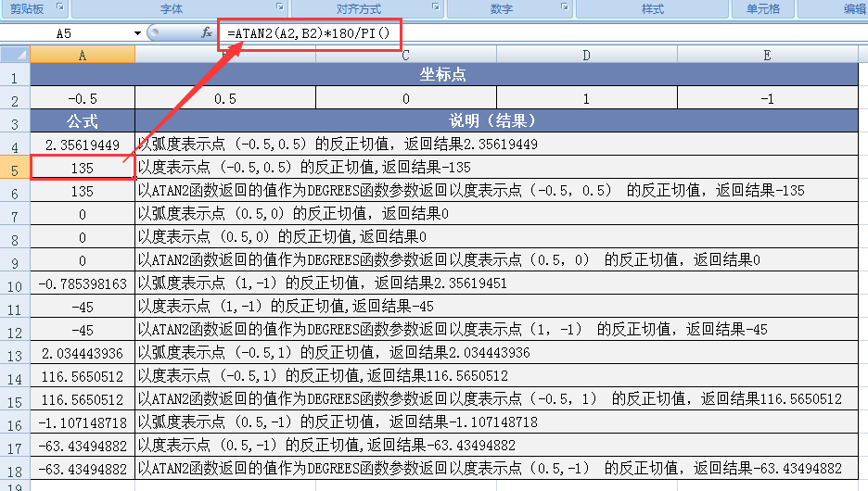Click the Name Box showing A5
This screenshot has width=868, height=491.
tap(64, 33)
